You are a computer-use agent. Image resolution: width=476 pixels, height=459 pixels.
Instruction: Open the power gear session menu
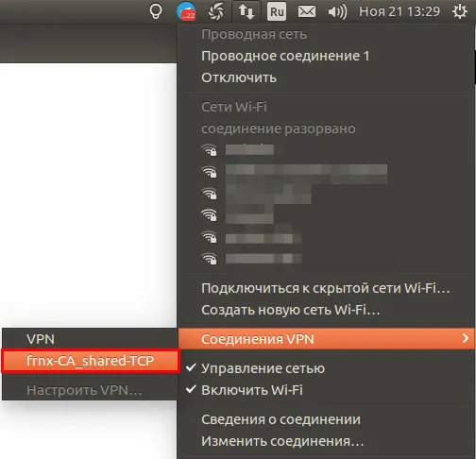460,11
